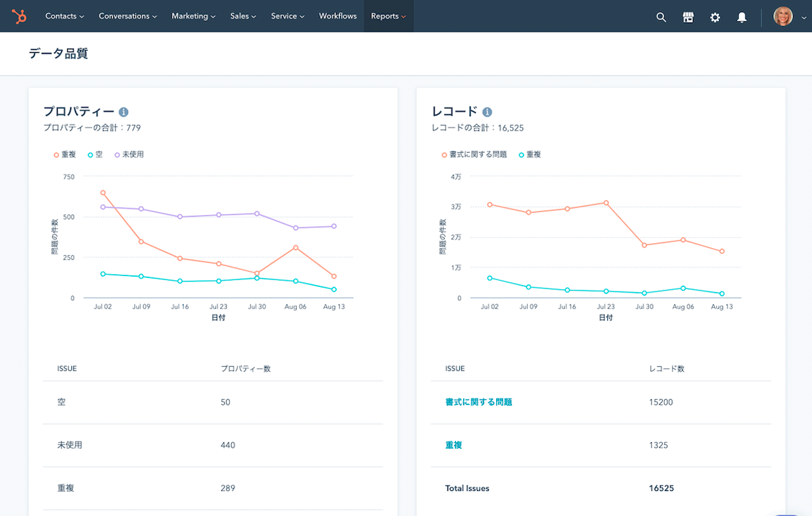Expand the Conversations menu

(128, 16)
